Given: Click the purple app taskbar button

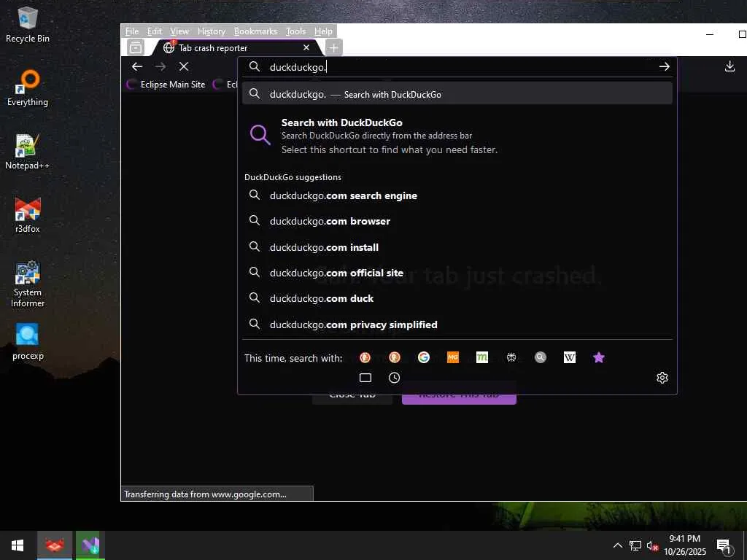Looking at the screenshot, I should tap(90, 545).
